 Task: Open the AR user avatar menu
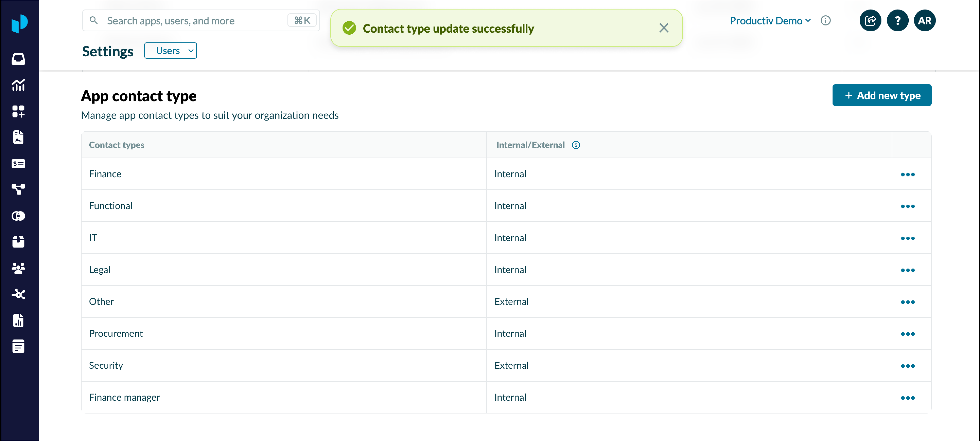pos(924,21)
